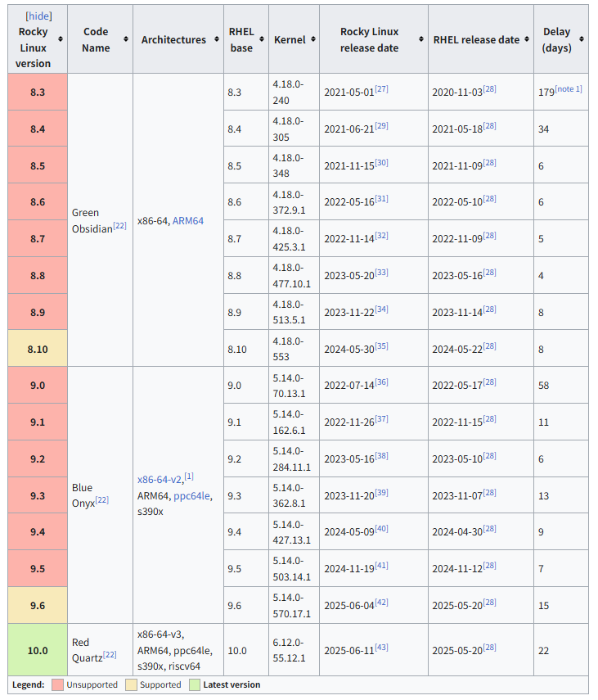
Task: Follow the ppc64le link
Action: 191,496
